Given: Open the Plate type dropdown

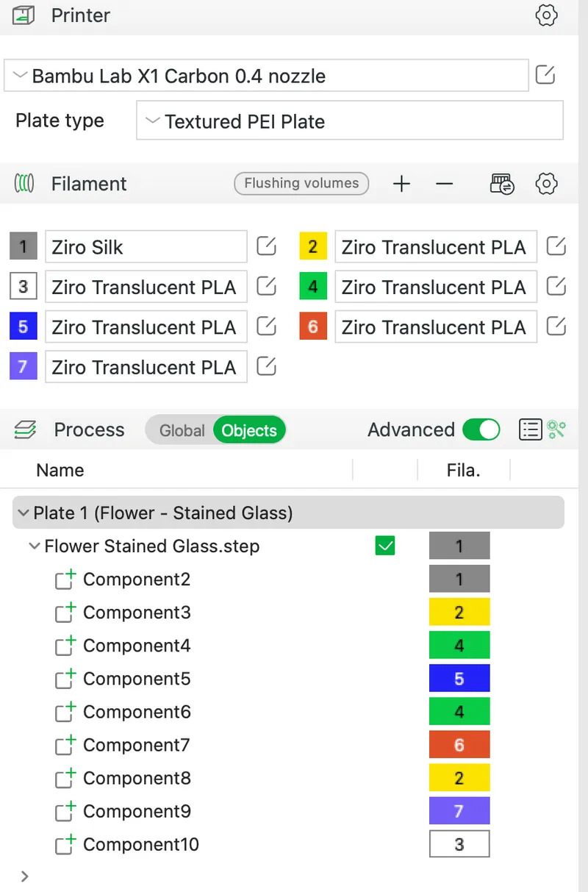Looking at the screenshot, I should 350,121.
